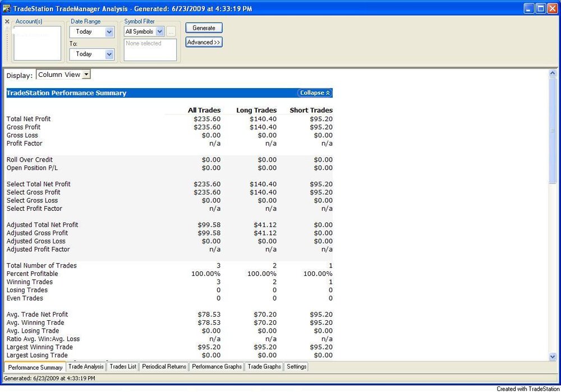Image resolution: width=561 pixels, height=392 pixels.
Task: Expand options with the Advanced >> button
Action: (204, 42)
